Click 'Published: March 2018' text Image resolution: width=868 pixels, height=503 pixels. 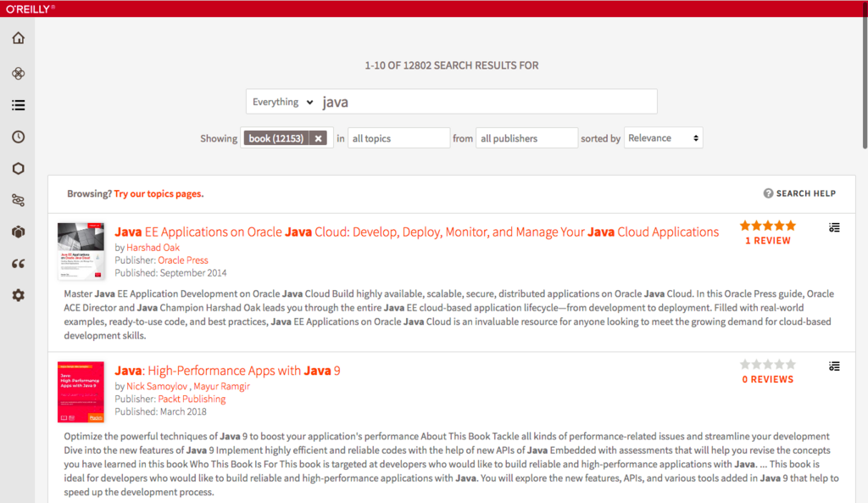160,411
